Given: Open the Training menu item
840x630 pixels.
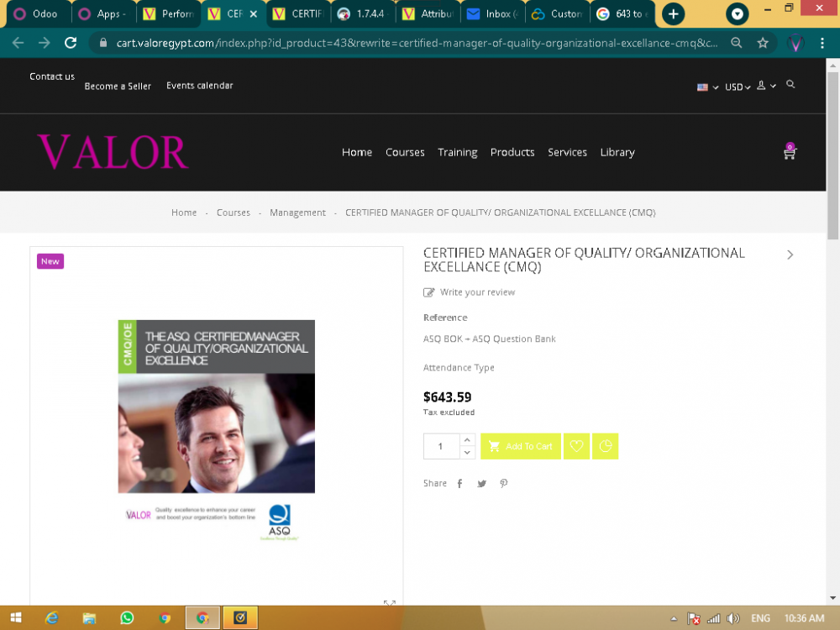Looking at the screenshot, I should (x=457, y=152).
